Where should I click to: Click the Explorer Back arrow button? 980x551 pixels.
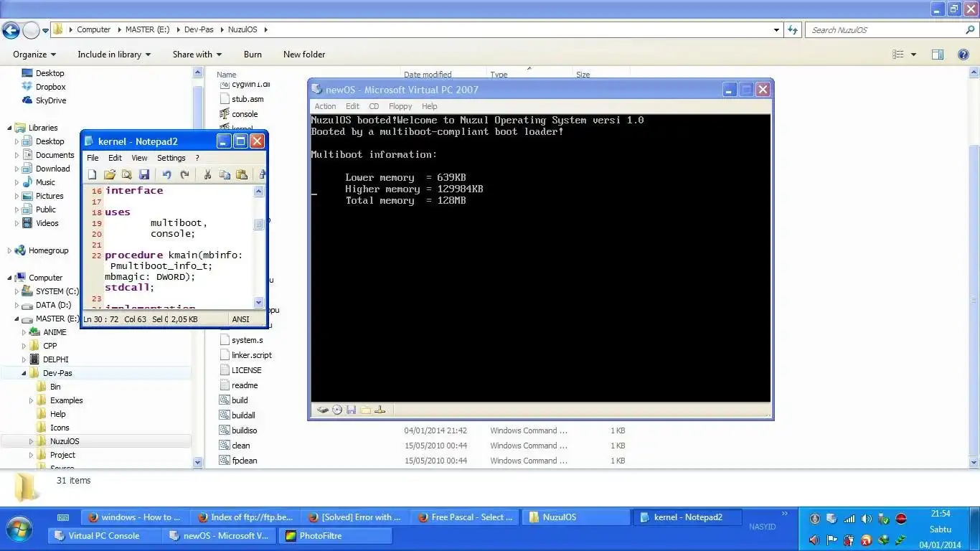(x=11, y=30)
